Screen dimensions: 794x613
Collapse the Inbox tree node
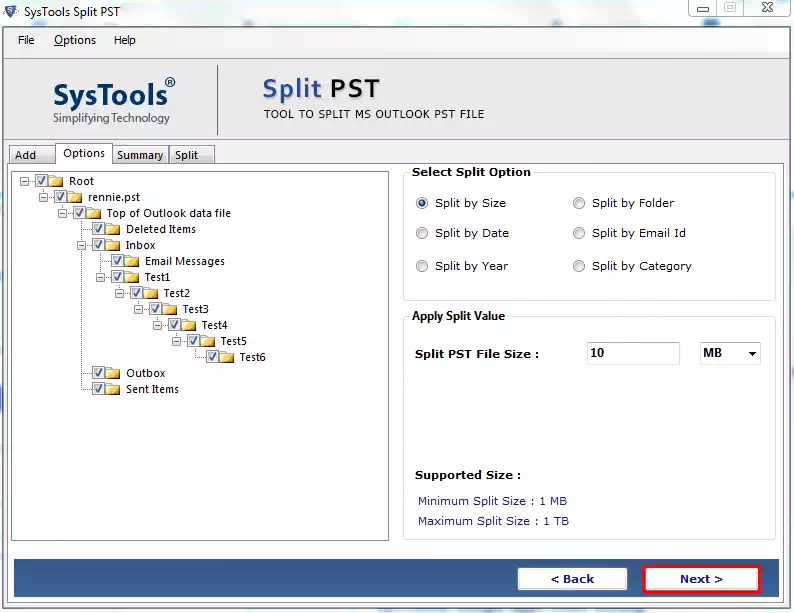[82, 246]
